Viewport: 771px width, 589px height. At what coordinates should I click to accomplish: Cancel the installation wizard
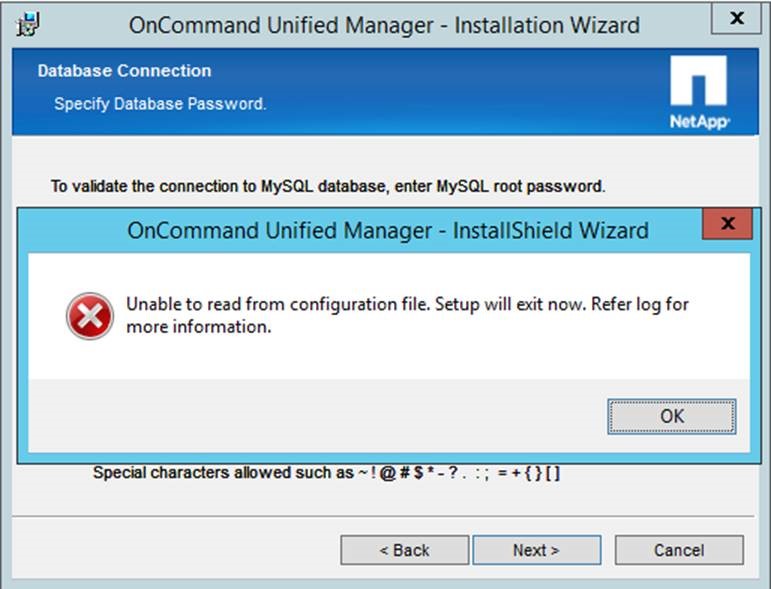pyautogui.click(x=679, y=550)
